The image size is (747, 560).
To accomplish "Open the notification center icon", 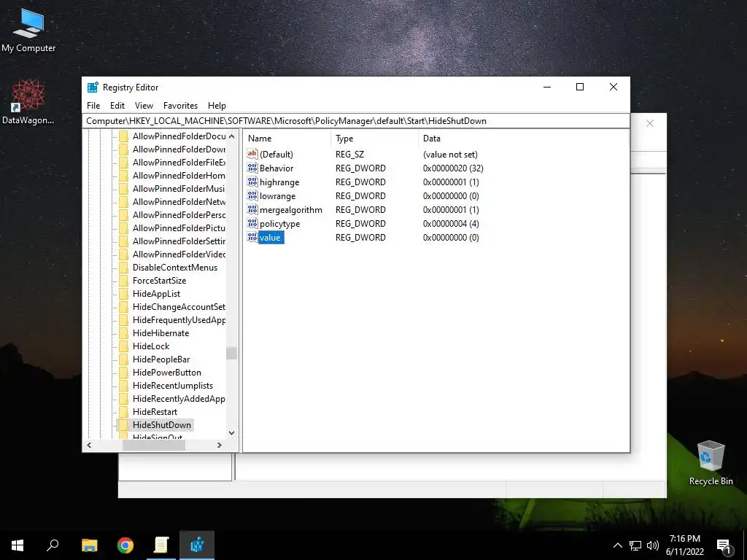I will pyautogui.click(x=724, y=546).
